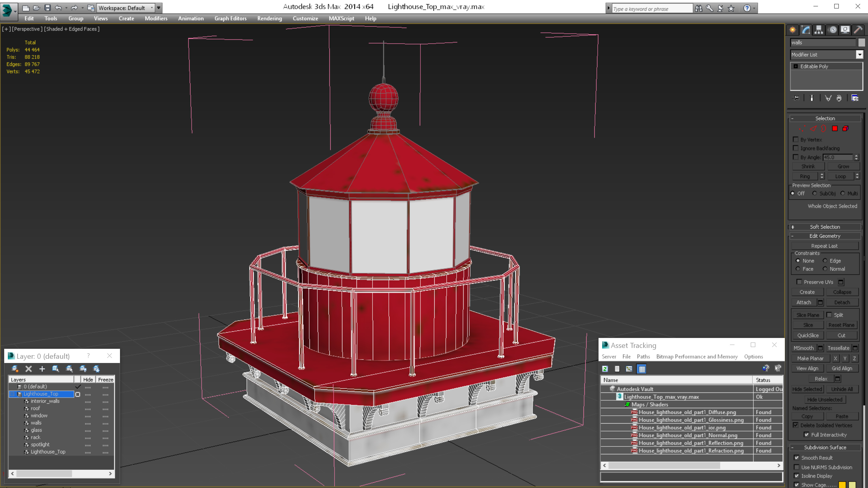Screen dimensions: 868x488
Task: Select Element sub-object level icon
Action: tap(846, 128)
